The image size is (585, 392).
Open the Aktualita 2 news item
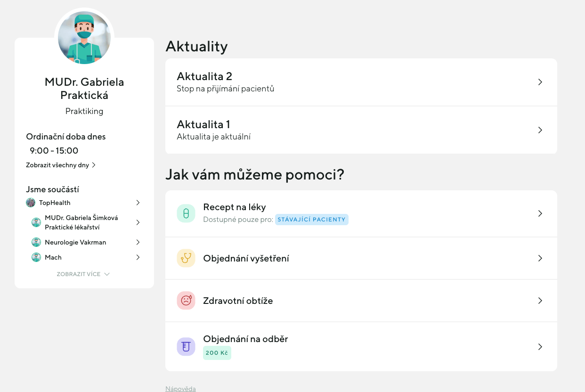tap(361, 82)
